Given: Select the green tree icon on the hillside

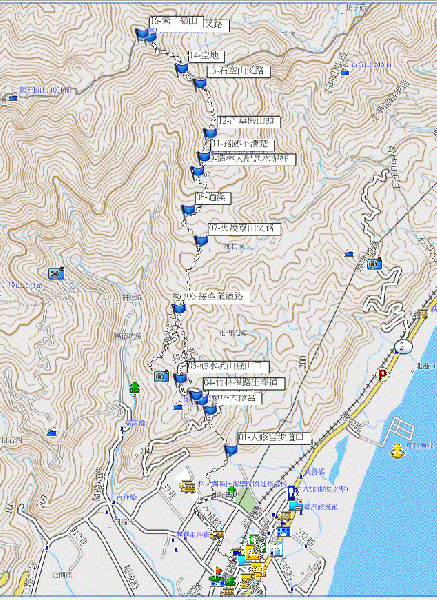Looking at the screenshot, I should [134, 388].
